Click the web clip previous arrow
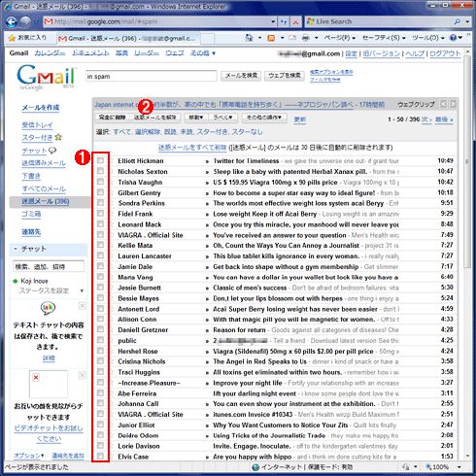476x476 pixels. [443, 104]
